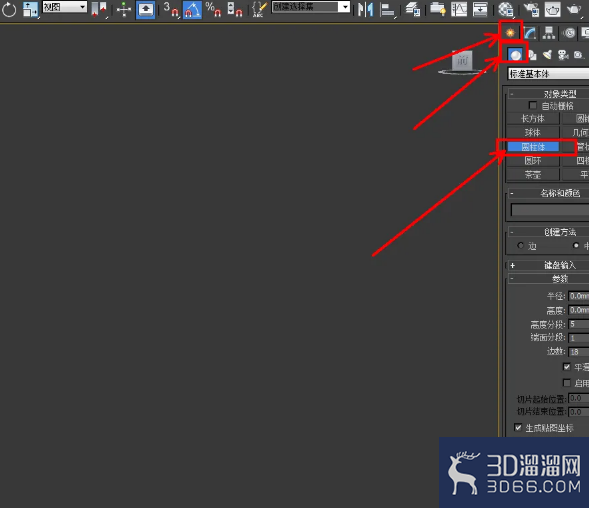Select the Lights category icon
The width and height of the screenshot is (589, 508).
pyautogui.click(x=547, y=55)
